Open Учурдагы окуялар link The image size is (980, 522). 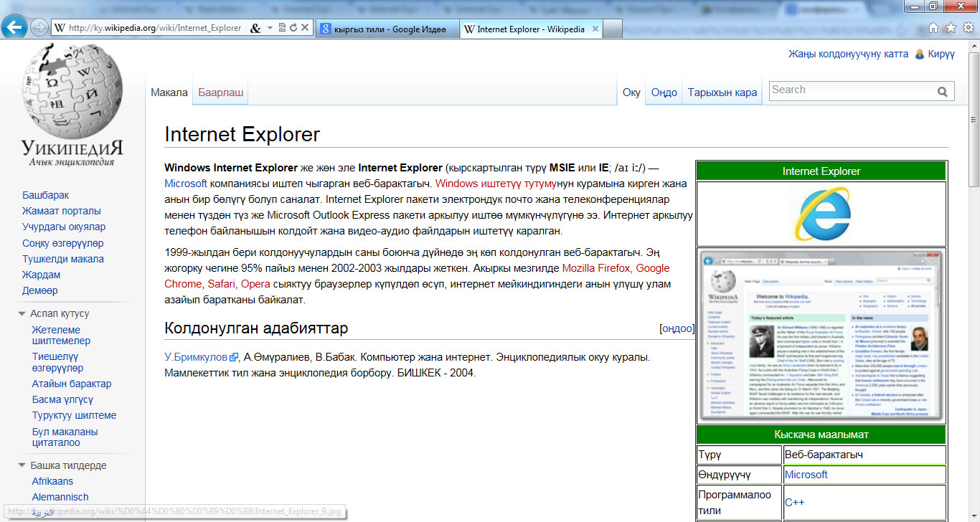pyautogui.click(x=64, y=227)
